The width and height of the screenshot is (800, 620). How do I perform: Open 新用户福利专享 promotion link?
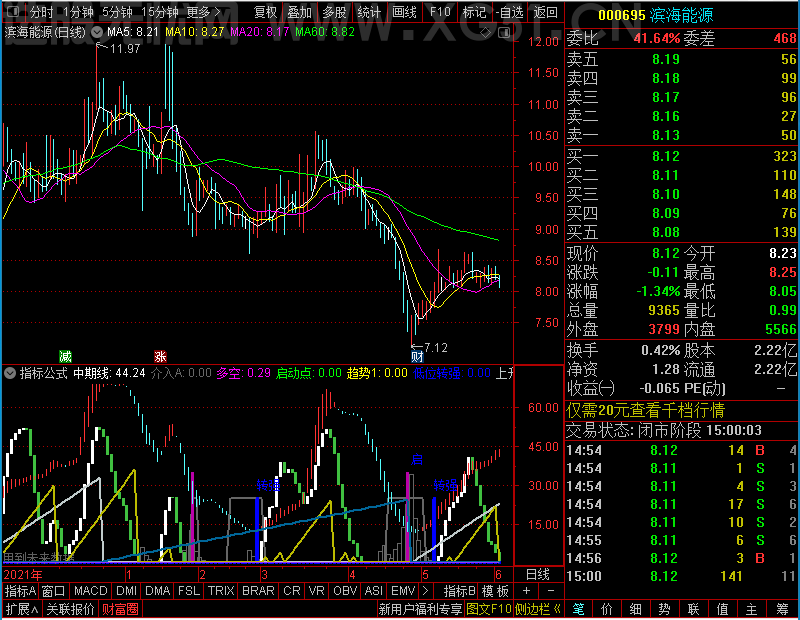coord(420,609)
